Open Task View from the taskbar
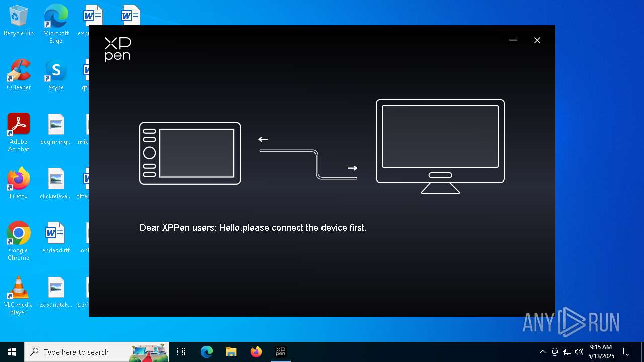The image size is (644, 362). click(181, 352)
